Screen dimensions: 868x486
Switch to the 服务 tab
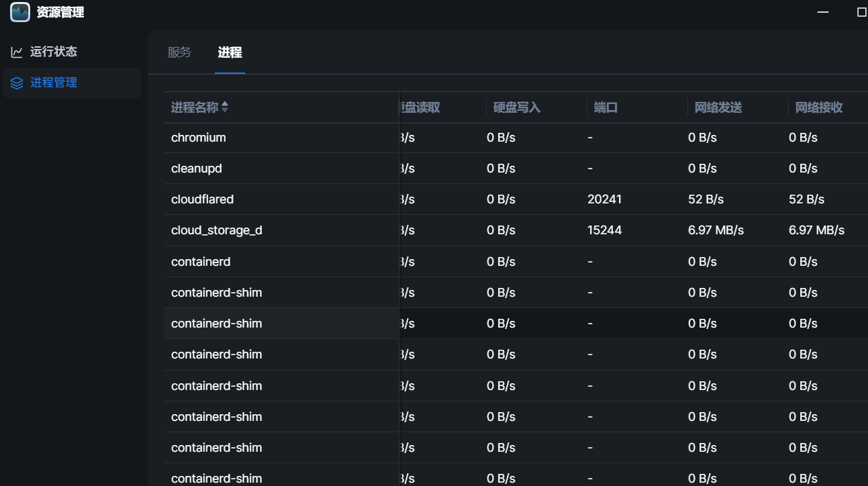click(x=179, y=52)
